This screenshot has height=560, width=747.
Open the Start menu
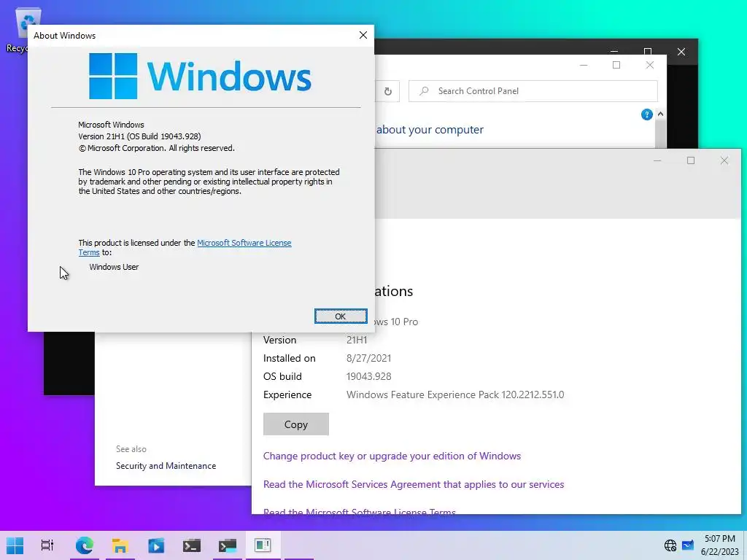point(15,545)
